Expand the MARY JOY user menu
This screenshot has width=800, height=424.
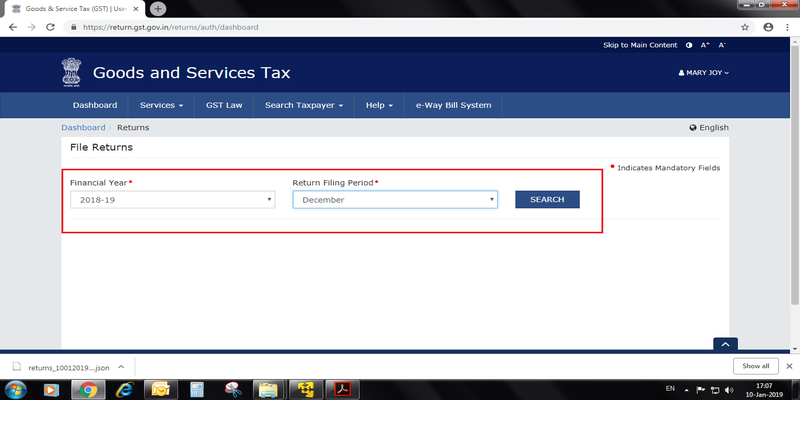click(704, 73)
